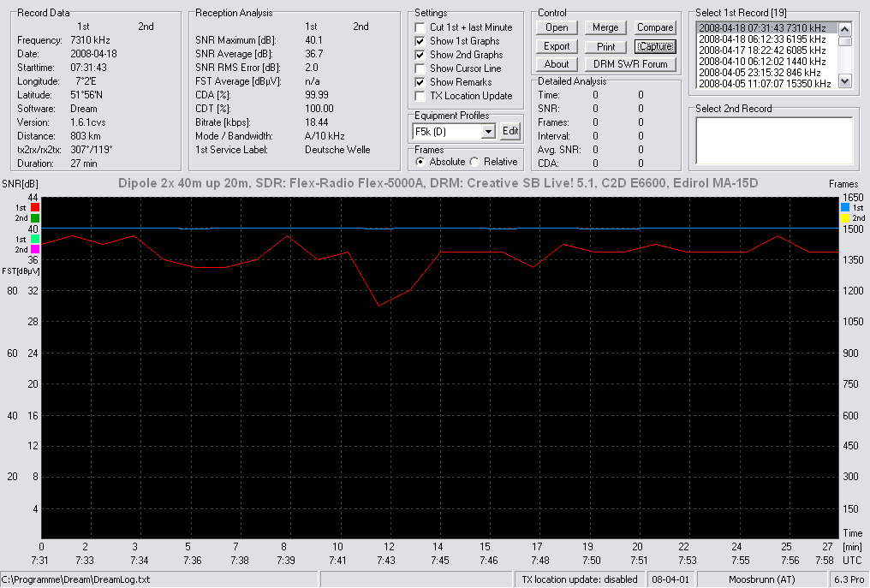Click the yellow 2nd Frames legend swatch
870x588 pixels.
[x=845, y=218]
